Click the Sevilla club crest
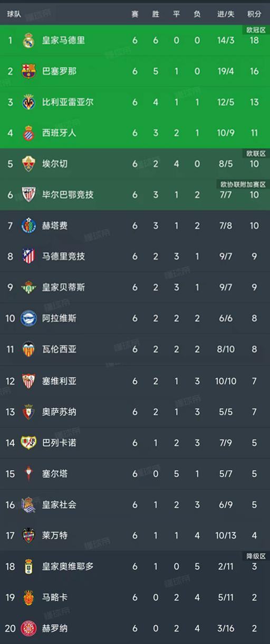Image resolution: width=270 pixels, height=644 pixels. (28, 380)
